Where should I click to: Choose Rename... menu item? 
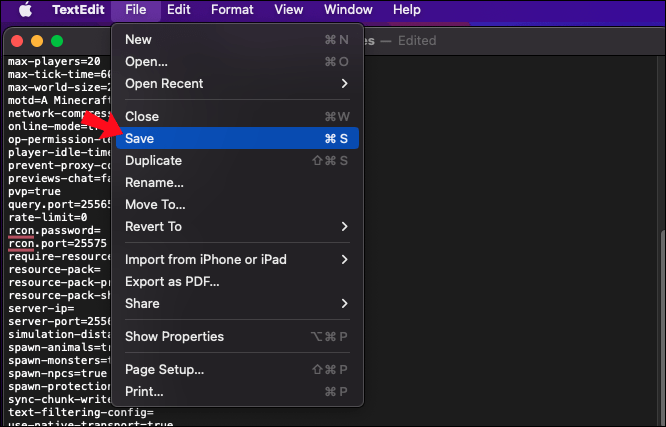154,183
